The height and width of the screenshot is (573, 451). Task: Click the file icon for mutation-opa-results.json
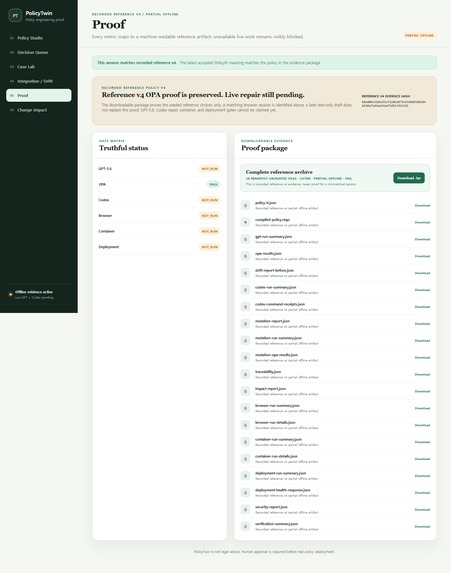(x=245, y=357)
